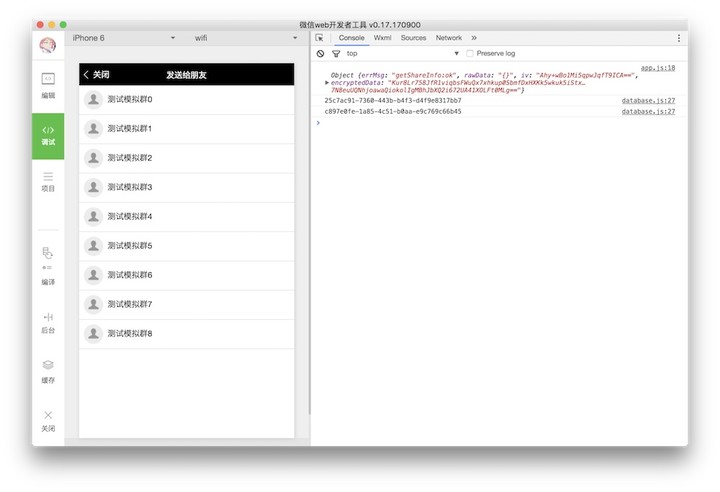
Task: Activate the inspect element picker icon
Action: (320, 38)
